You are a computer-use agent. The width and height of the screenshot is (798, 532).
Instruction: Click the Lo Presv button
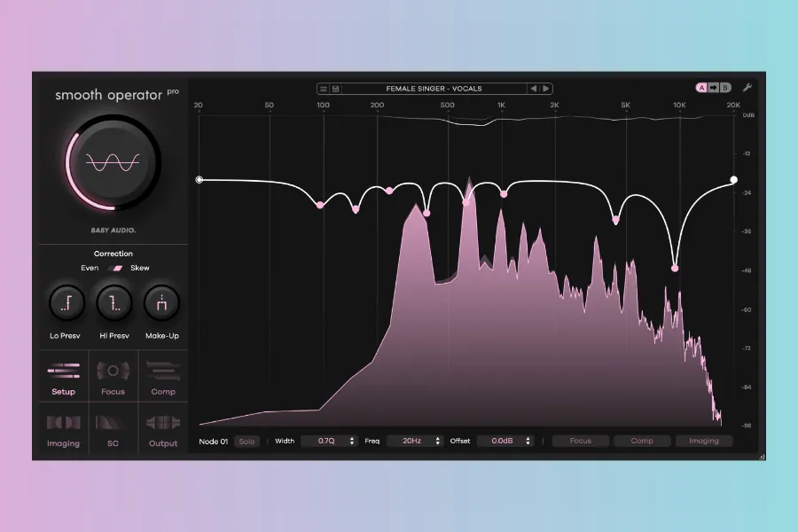pyautogui.click(x=65, y=303)
